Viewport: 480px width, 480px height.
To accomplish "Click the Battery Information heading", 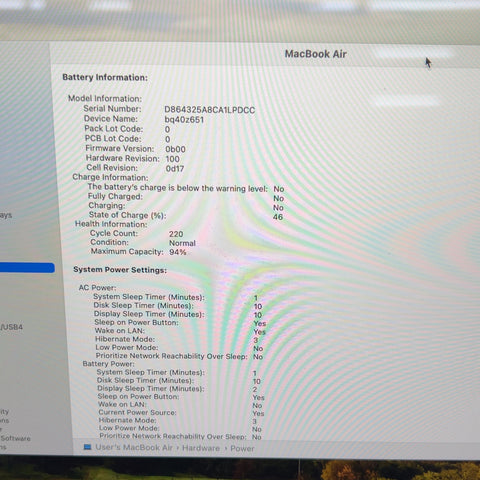I will pos(105,77).
